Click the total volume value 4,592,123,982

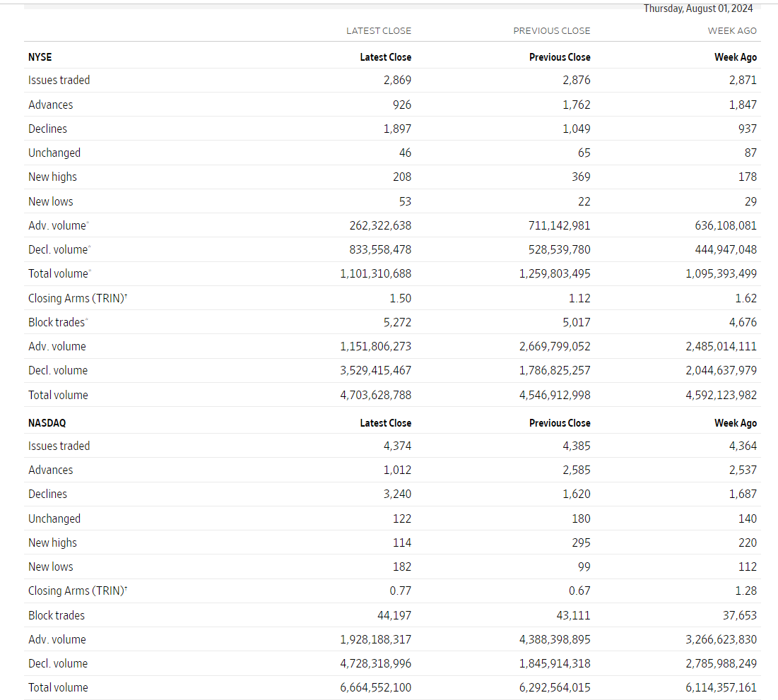[x=721, y=395]
